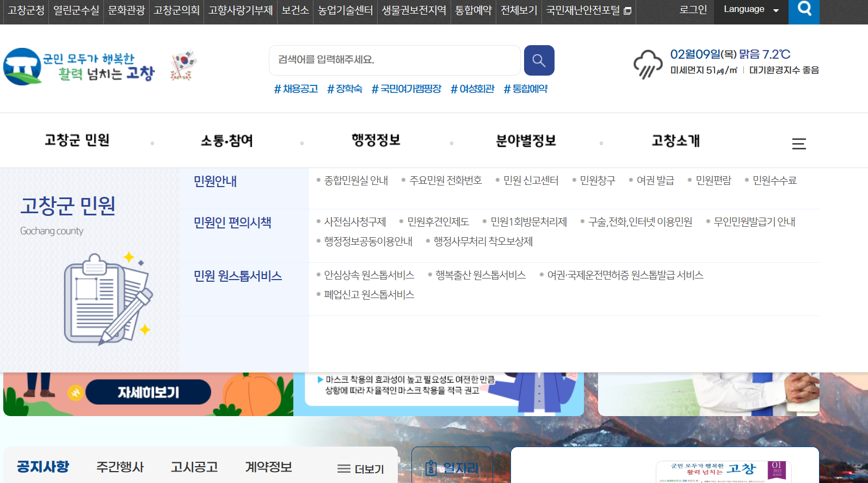Screen dimensions: 868x483
Task: Open 고향사랑기부제 top link
Action: [241, 10]
